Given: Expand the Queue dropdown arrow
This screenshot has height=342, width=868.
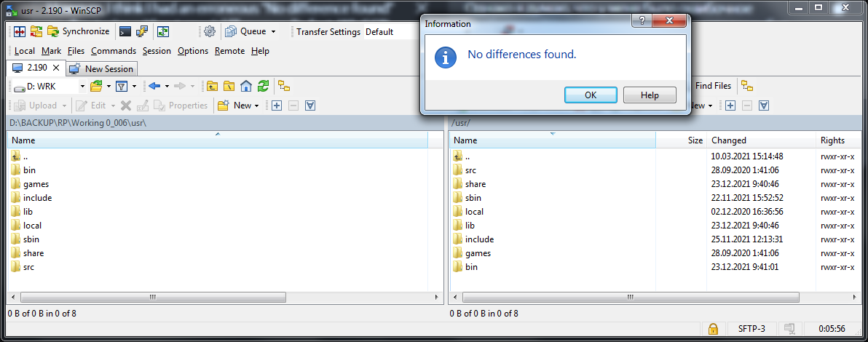Looking at the screenshot, I should [x=273, y=31].
